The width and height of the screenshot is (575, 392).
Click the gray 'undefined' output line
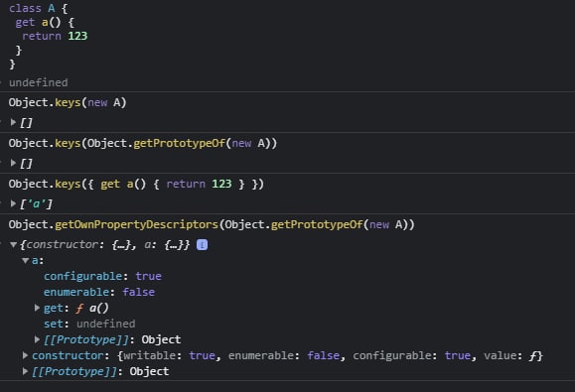(39, 82)
